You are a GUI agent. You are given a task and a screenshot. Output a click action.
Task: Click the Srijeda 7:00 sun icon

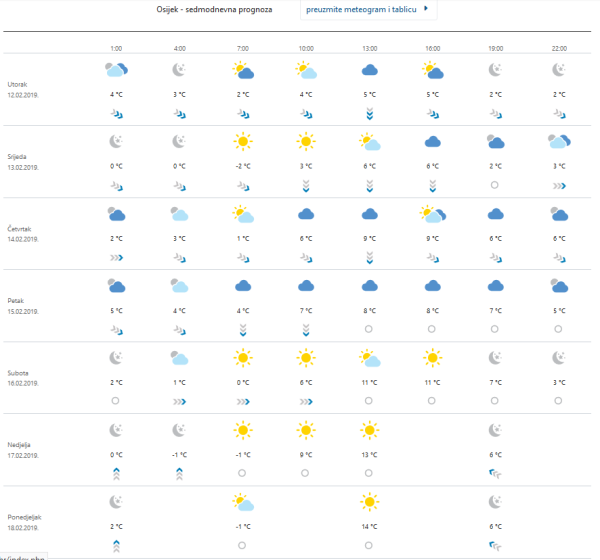[x=242, y=141]
